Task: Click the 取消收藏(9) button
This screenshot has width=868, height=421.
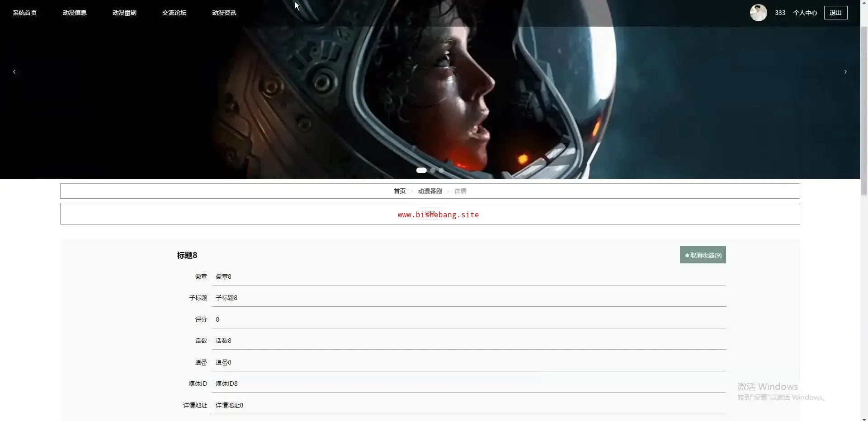Action: (703, 255)
